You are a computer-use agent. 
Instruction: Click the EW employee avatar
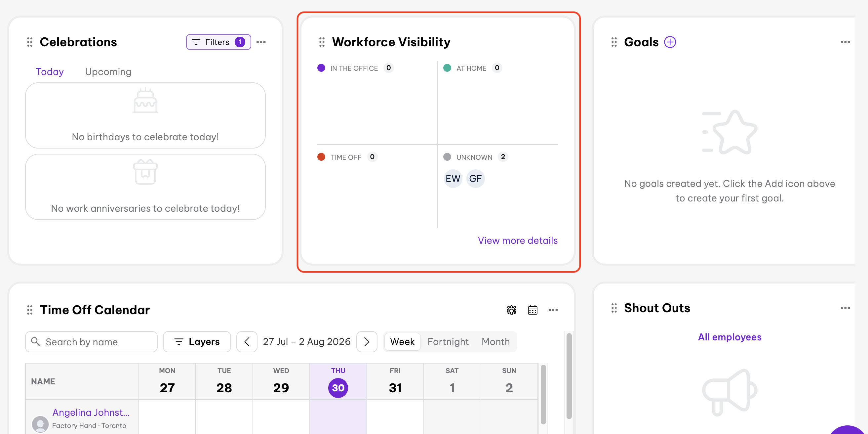pyautogui.click(x=453, y=178)
